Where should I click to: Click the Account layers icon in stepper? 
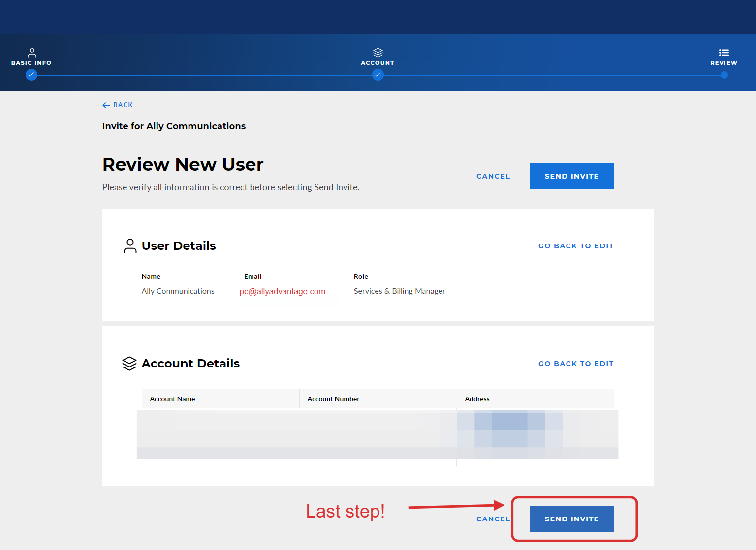pyautogui.click(x=378, y=52)
